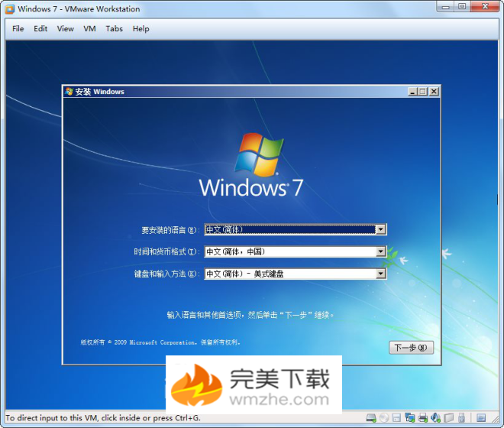Viewport: 504px width, 428px height.
Task: Click the Windows 7 logo in installer
Action: tap(251, 165)
